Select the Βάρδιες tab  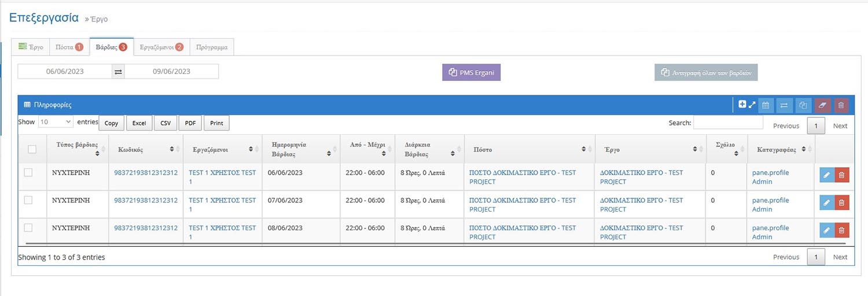coord(111,47)
